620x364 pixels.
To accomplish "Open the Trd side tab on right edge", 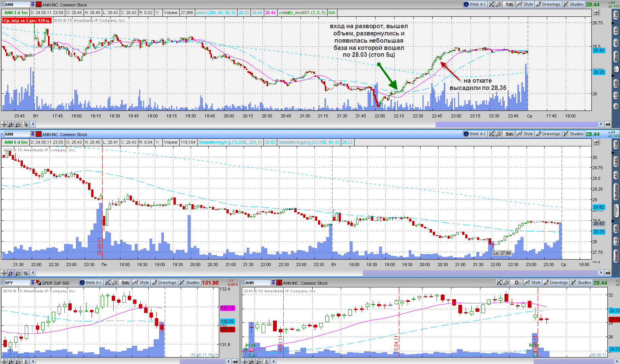I will 616,15.
